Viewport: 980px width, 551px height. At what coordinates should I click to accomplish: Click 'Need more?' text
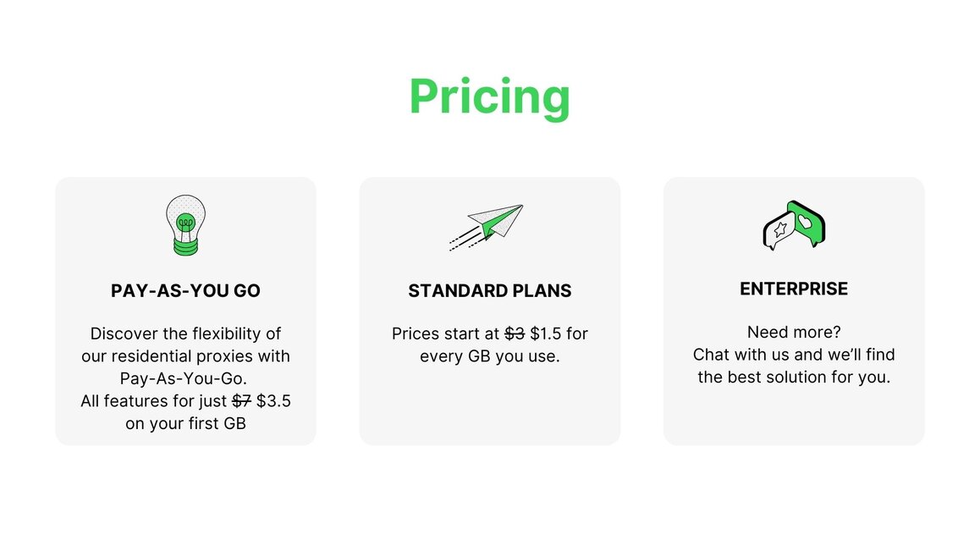tap(794, 332)
